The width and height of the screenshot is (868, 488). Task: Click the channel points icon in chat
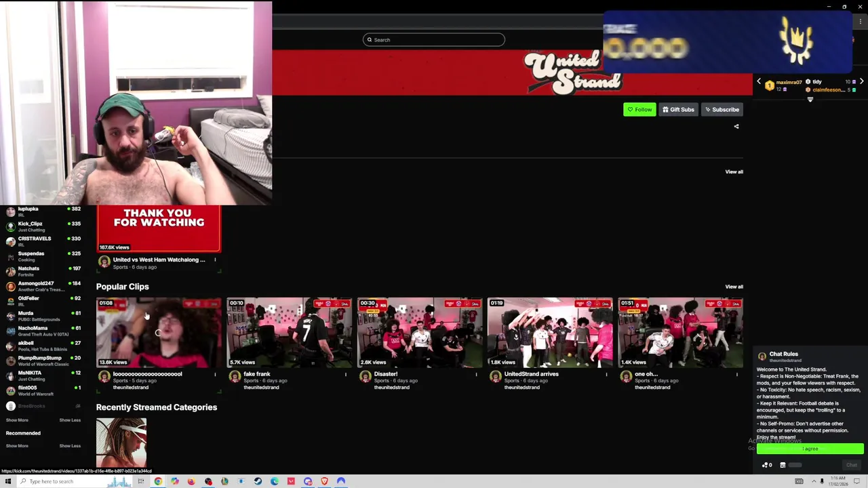tap(766, 465)
